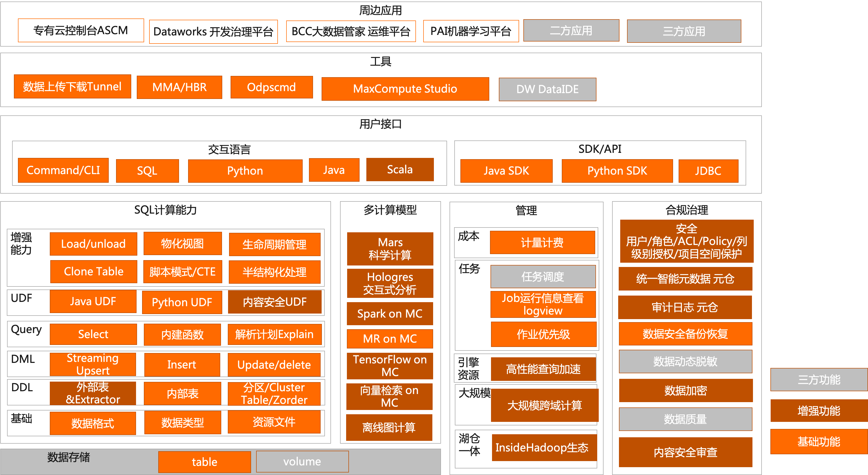Select the 大规模跨域计算 box
Screen dimensions: 868x475
pyautogui.click(x=545, y=405)
